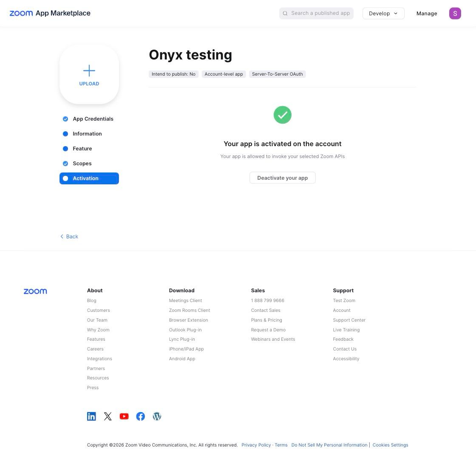Click Deactivate your app button
Screen dimensions: 476x458
coord(282,178)
